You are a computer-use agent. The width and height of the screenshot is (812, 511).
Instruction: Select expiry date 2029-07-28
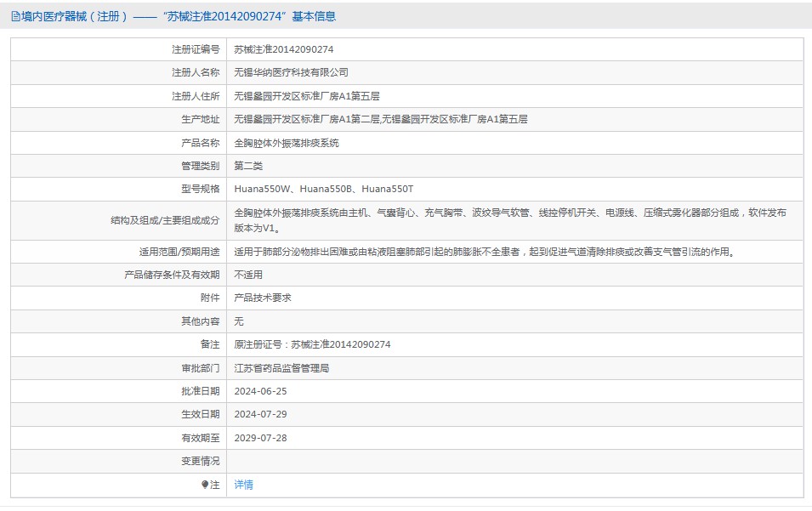coord(260,438)
